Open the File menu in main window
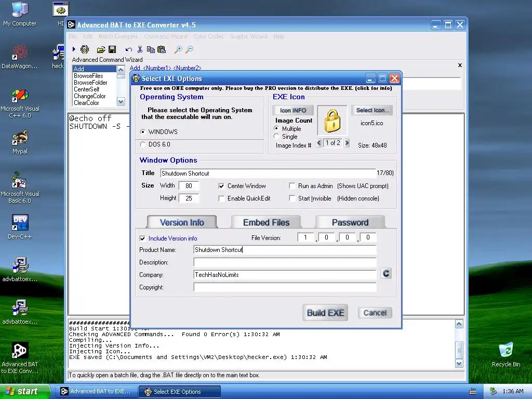Screen dimensions: 532x399 click(73, 36)
